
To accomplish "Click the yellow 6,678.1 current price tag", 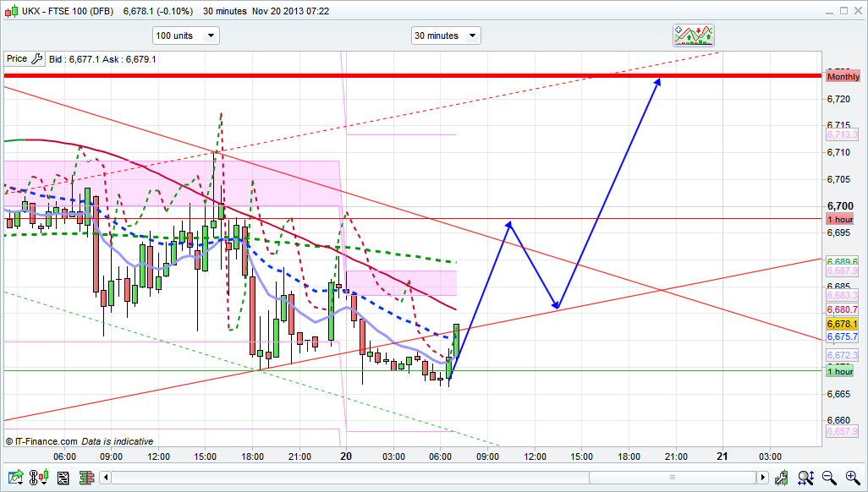I will [843, 324].
